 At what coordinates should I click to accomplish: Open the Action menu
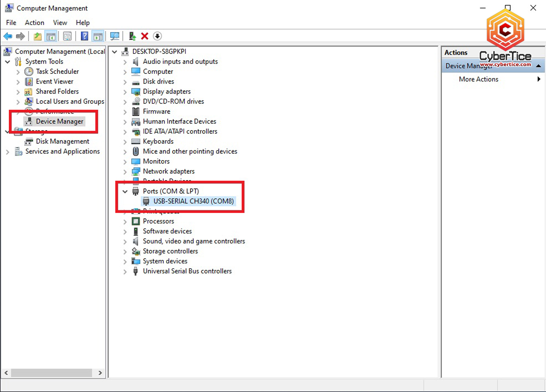(34, 23)
